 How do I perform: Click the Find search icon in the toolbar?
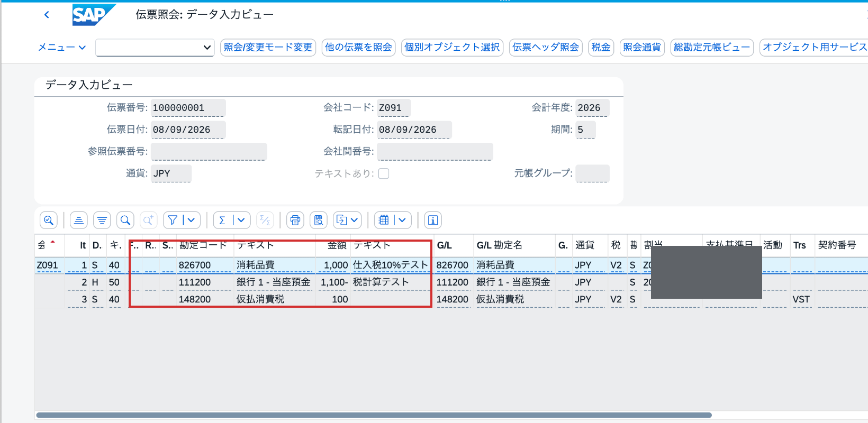pyautogui.click(x=125, y=220)
